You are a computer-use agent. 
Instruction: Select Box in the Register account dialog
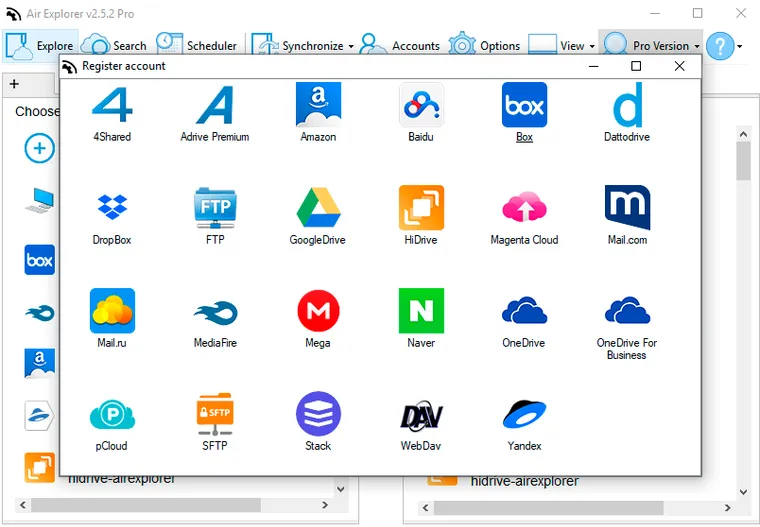tap(524, 113)
